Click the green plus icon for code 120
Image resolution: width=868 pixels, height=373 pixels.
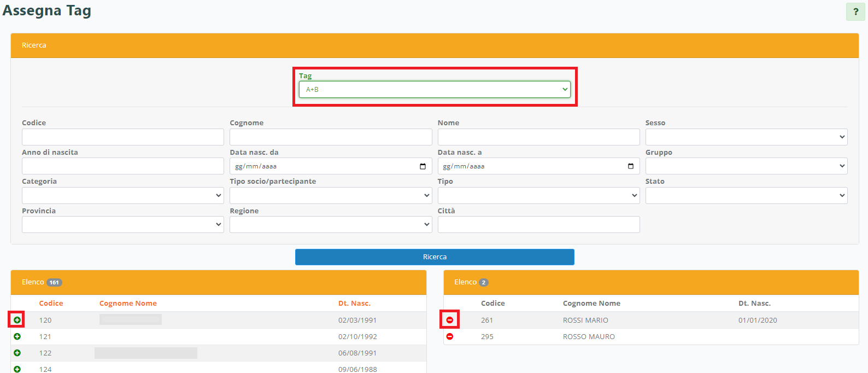[x=17, y=320]
